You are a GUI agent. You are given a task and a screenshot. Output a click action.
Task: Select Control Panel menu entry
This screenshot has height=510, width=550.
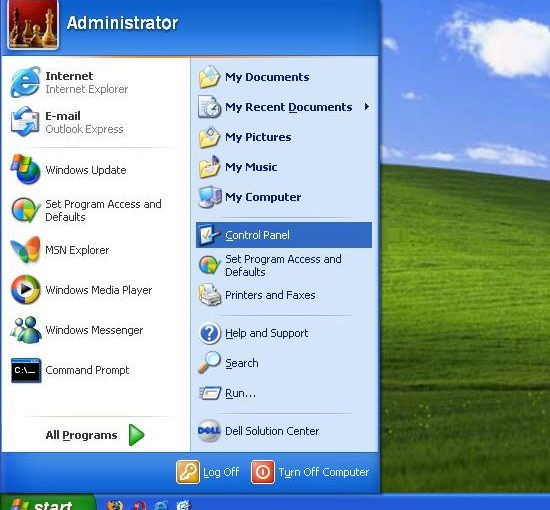[x=283, y=235]
